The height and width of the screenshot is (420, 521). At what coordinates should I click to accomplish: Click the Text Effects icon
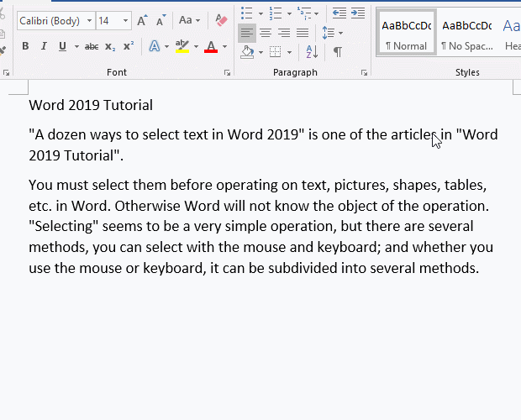(x=154, y=46)
